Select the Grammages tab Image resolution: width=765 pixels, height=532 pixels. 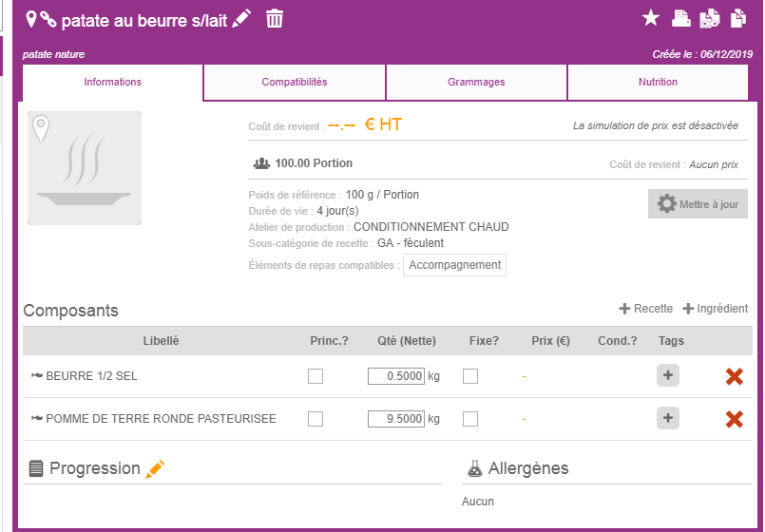tap(476, 82)
